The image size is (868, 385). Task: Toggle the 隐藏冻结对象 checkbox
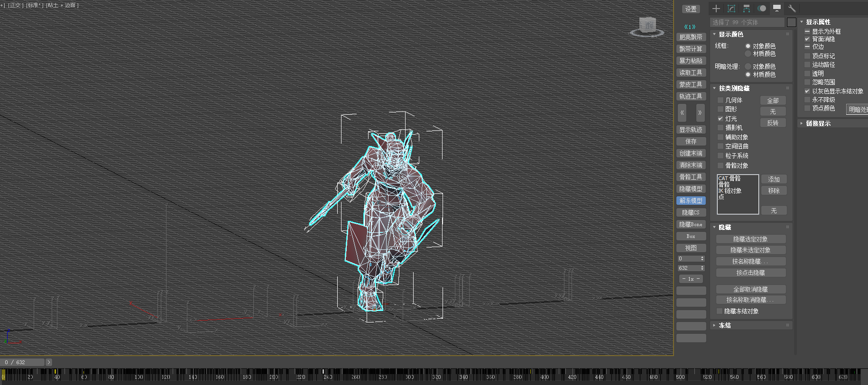(720, 311)
